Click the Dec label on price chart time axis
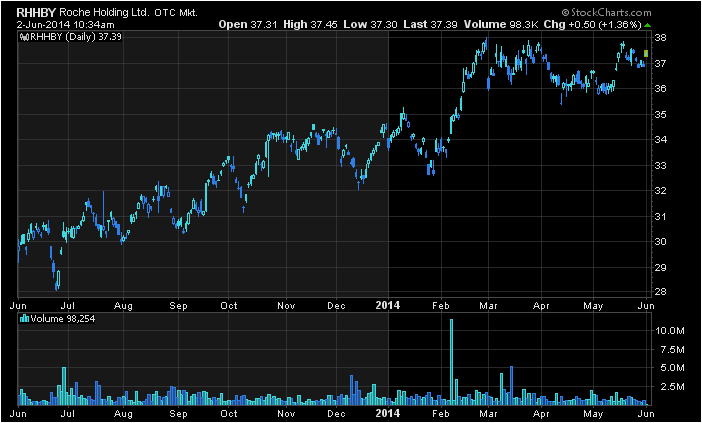 [336, 306]
